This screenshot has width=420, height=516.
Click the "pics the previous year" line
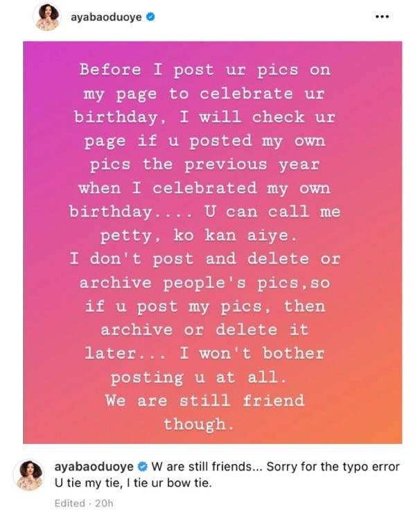(205, 164)
